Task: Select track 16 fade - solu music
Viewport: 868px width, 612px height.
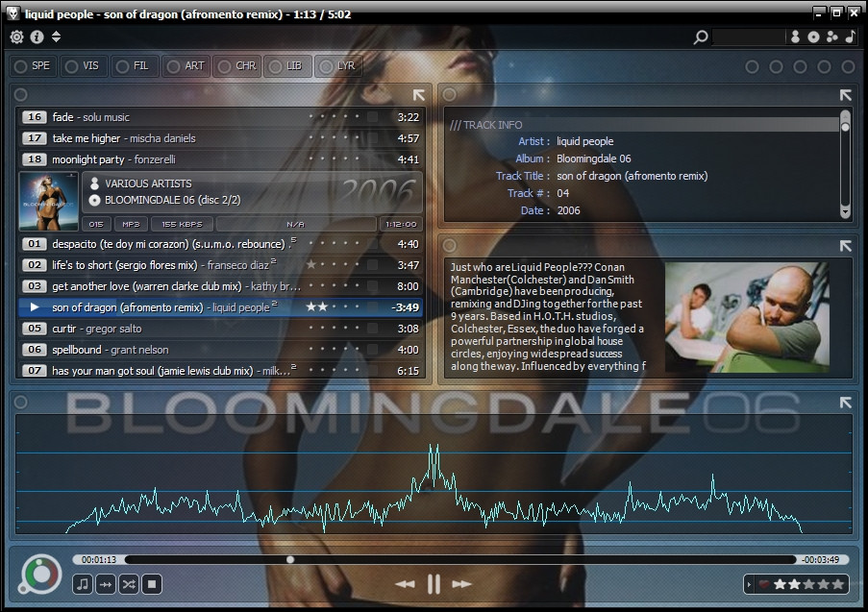Action: click(221, 117)
